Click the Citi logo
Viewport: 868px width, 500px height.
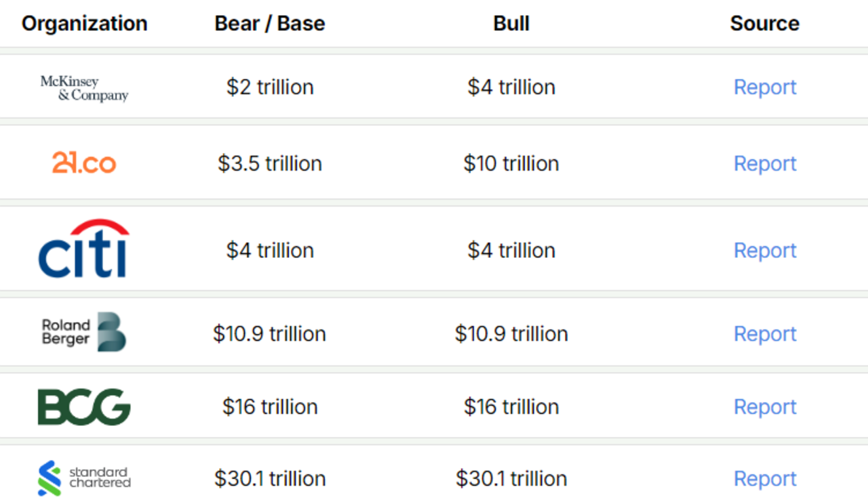(84, 249)
